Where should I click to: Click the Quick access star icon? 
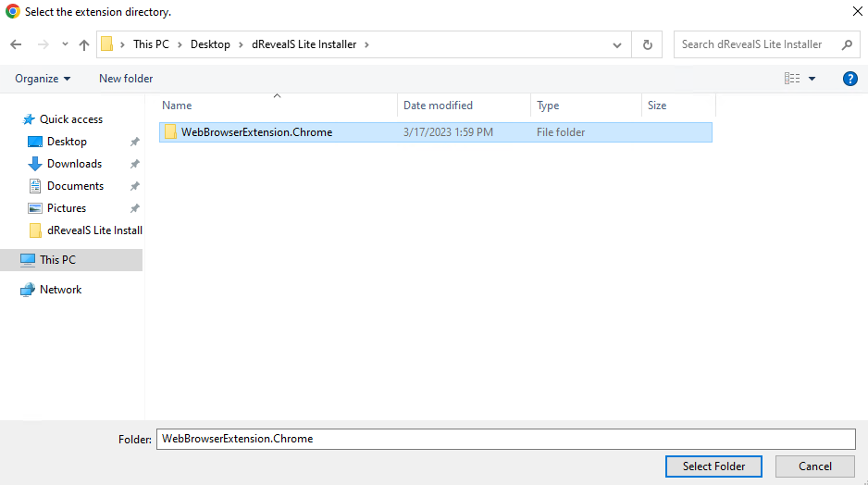point(29,119)
